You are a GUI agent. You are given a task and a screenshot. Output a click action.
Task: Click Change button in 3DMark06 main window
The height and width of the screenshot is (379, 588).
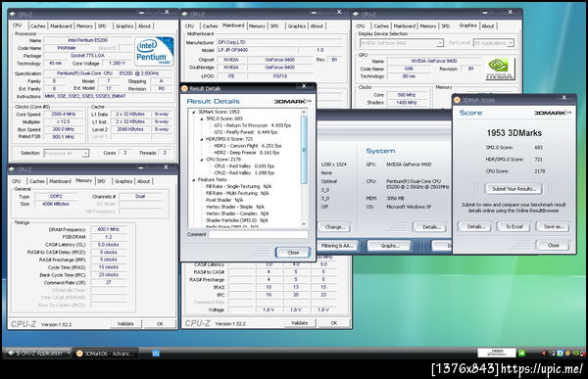pyautogui.click(x=334, y=227)
